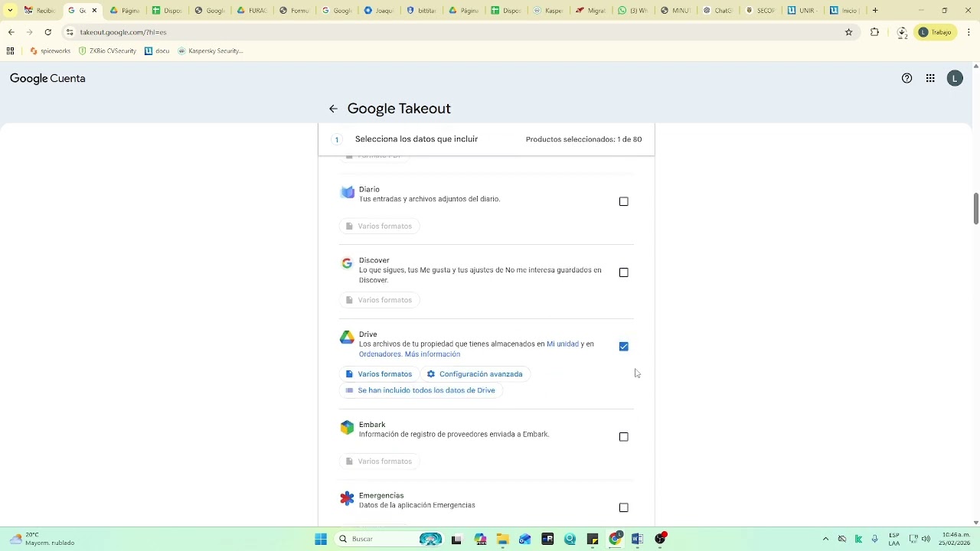Click the page vertical scrollbar thumb
Screen dimensions: 980x551
coord(975,208)
